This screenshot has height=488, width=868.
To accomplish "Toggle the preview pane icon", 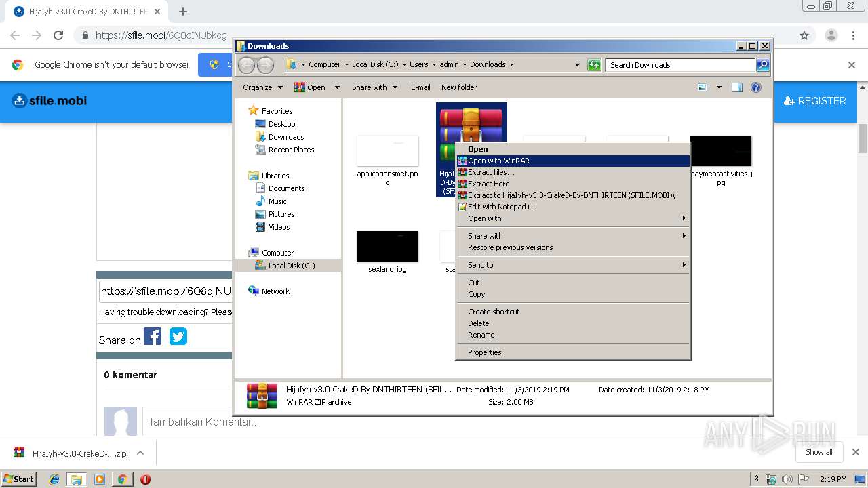I will click(x=737, y=87).
